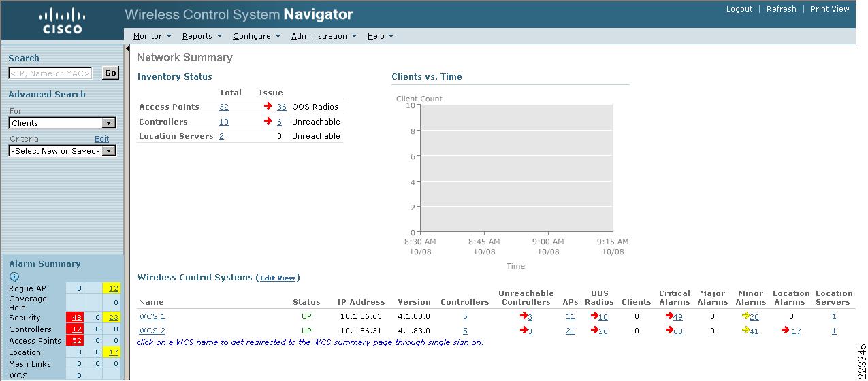Click Controllers red critical alarm 12

(x=75, y=329)
